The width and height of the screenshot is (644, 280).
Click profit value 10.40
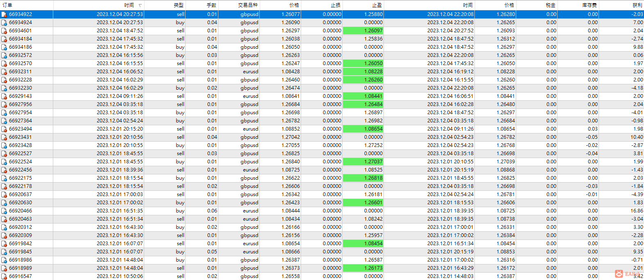[x=637, y=137]
